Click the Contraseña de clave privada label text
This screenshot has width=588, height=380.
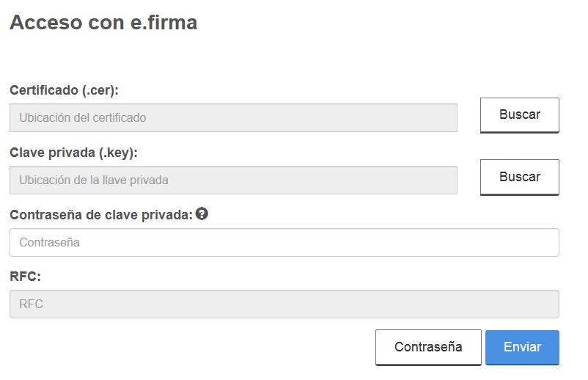pyautogui.click(x=101, y=215)
